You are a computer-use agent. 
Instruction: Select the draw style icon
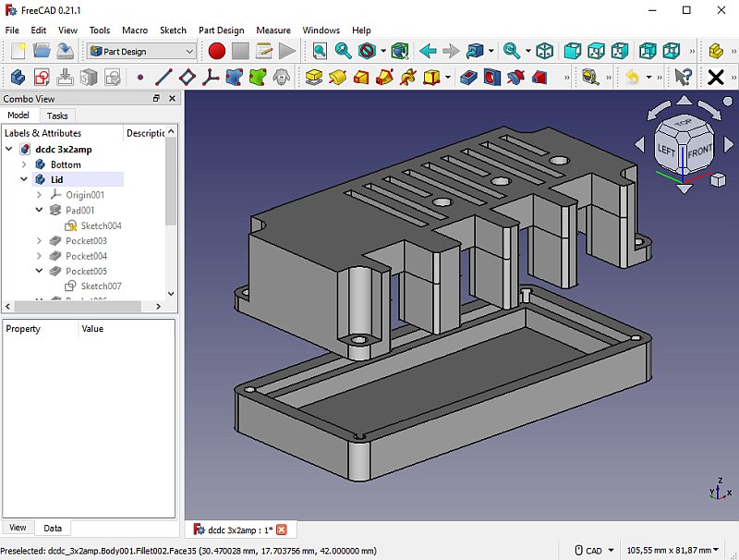pos(367,51)
